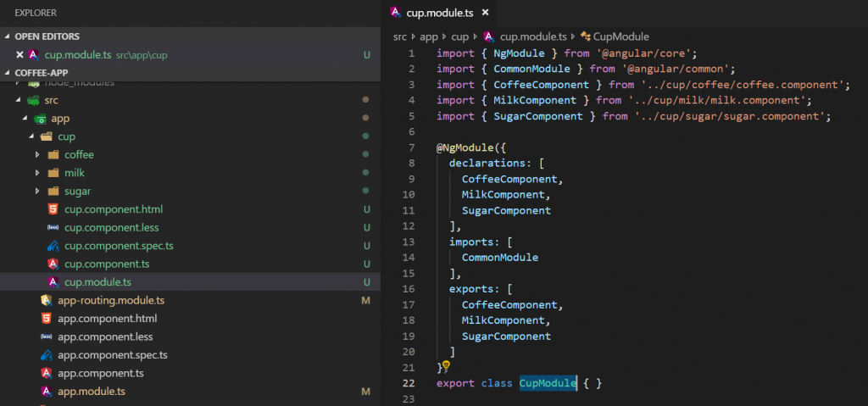Click HTML5 icon of cup.component.html
868x406 pixels.
53,209
